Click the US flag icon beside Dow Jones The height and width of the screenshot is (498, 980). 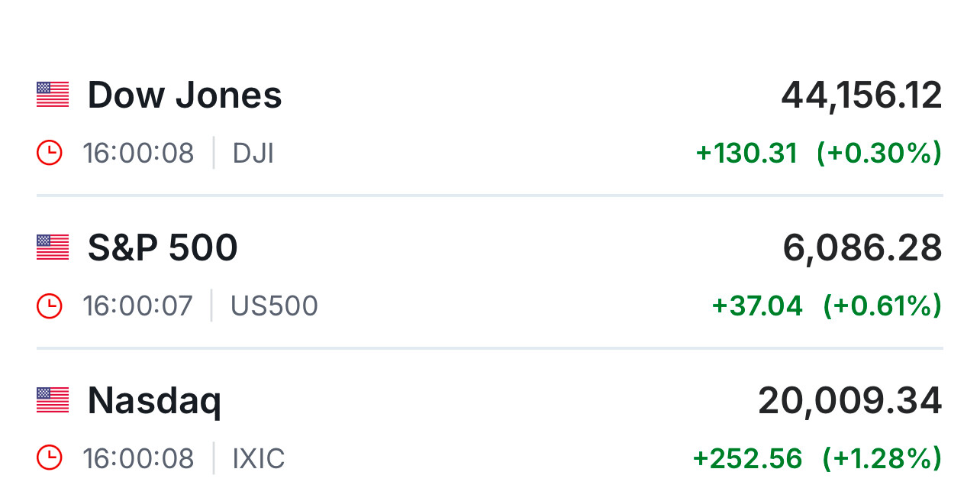[53, 95]
